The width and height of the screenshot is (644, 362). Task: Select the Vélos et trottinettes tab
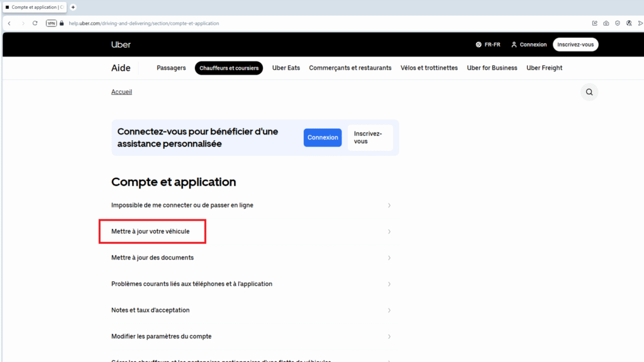(429, 68)
